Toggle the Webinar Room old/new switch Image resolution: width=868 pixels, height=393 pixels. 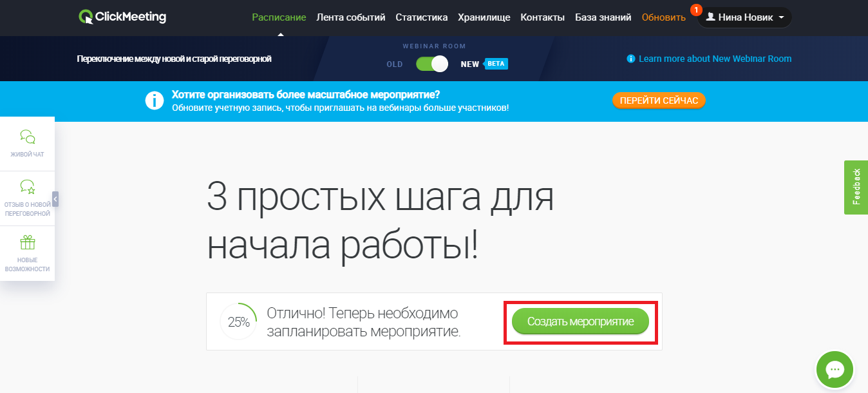(x=431, y=64)
